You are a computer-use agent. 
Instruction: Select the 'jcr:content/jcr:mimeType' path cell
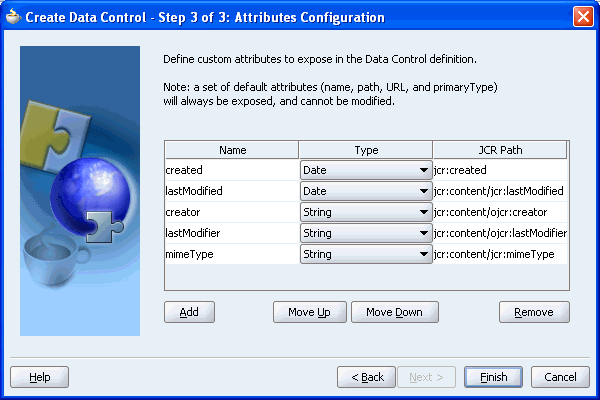tap(500, 254)
